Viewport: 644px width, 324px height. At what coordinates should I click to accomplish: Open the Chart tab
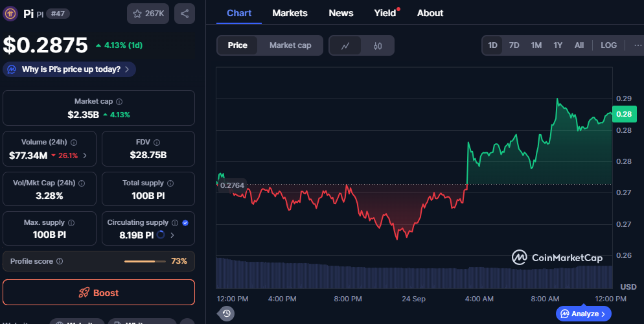pos(239,13)
